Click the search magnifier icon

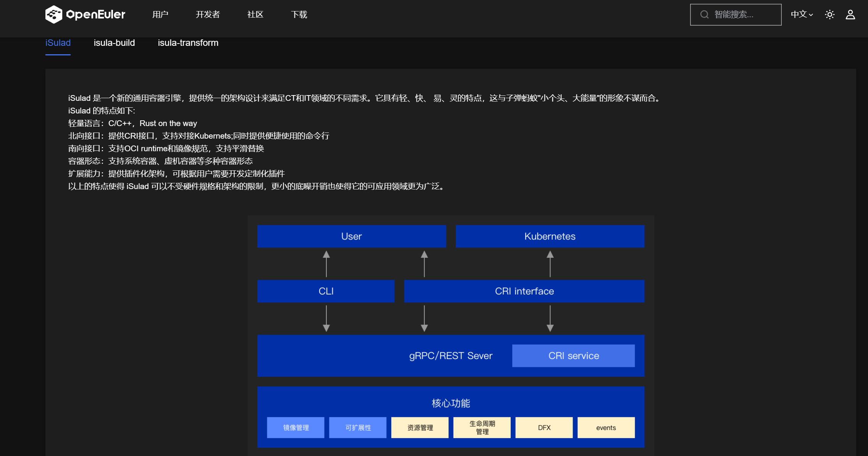coord(704,15)
